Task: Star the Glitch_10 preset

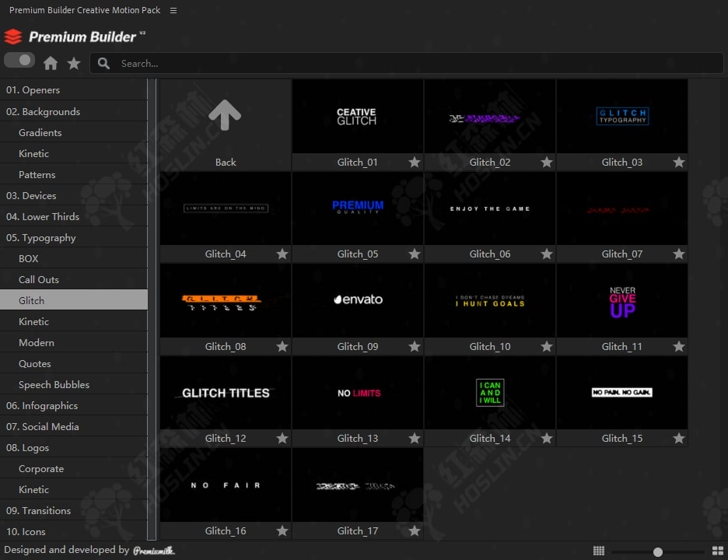Action: (x=547, y=346)
